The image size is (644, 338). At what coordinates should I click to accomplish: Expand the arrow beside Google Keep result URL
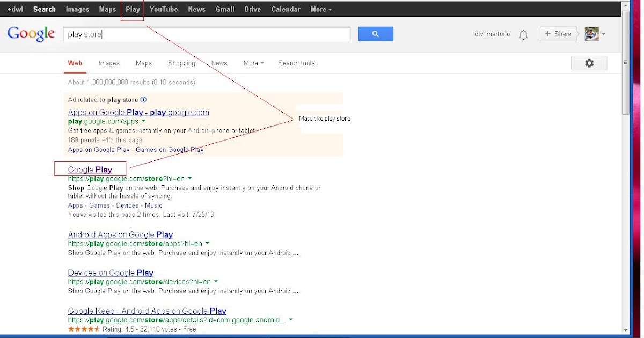[291, 320]
